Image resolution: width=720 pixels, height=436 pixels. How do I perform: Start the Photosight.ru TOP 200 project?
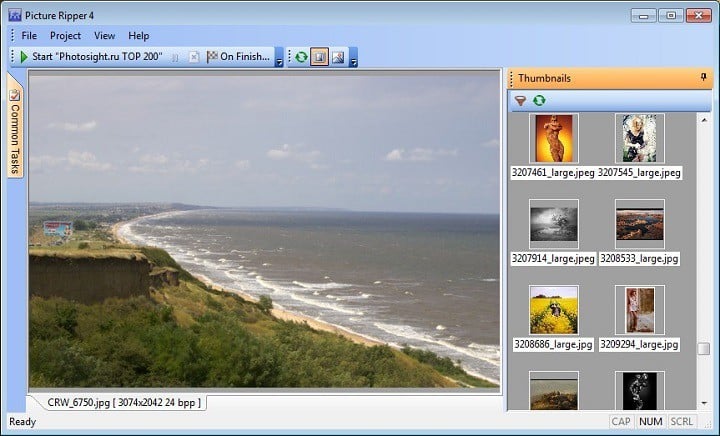[x=91, y=56]
